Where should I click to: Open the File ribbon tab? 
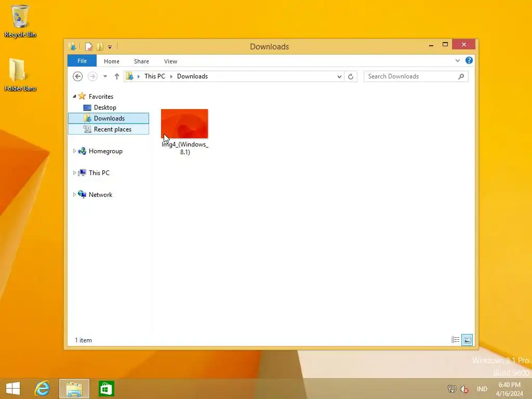pos(82,61)
